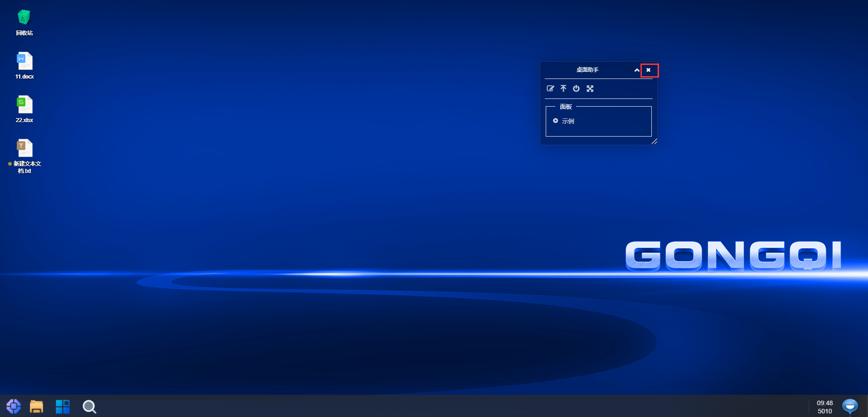The height and width of the screenshot is (417, 868).
Task: Click the resize grip of 桌面助手
Action: click(x=654, y=142)
